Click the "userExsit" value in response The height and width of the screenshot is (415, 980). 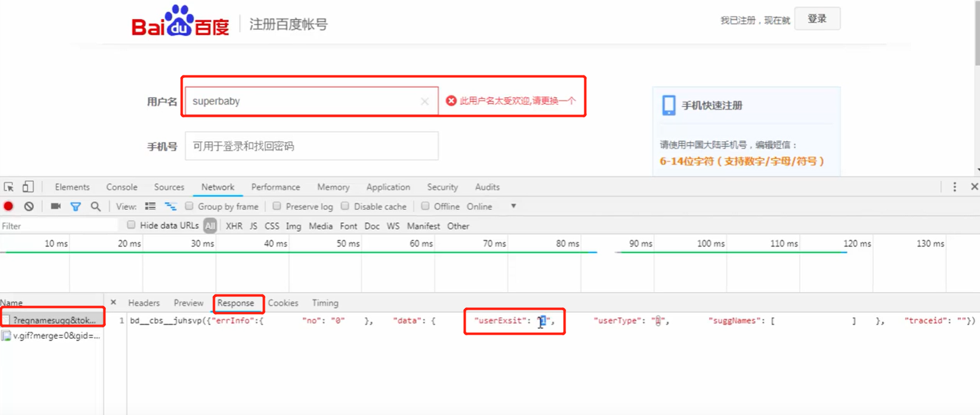(542, 320)
